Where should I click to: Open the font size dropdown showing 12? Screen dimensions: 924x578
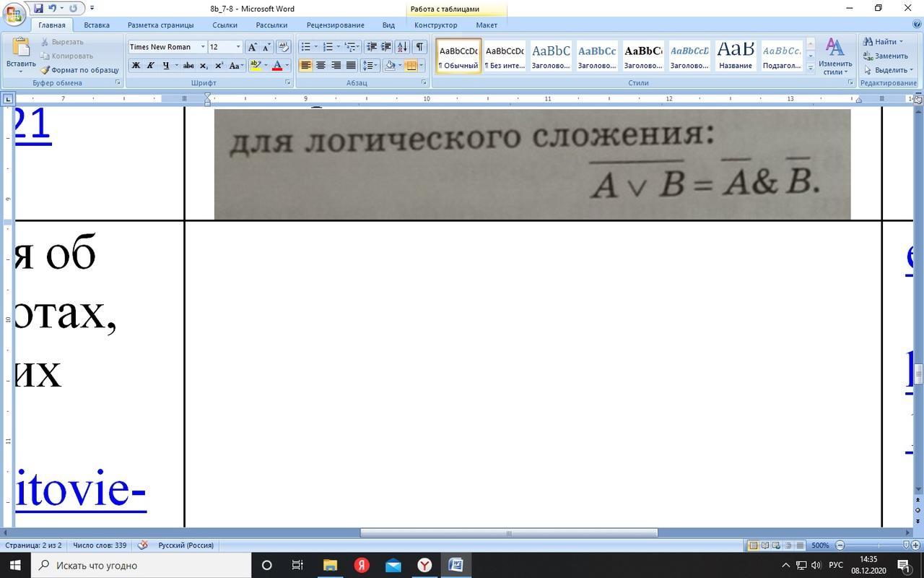238,47
